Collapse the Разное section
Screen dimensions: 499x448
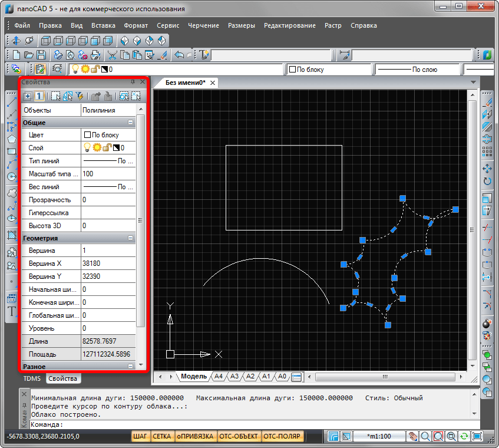click(x=130, y=366)
